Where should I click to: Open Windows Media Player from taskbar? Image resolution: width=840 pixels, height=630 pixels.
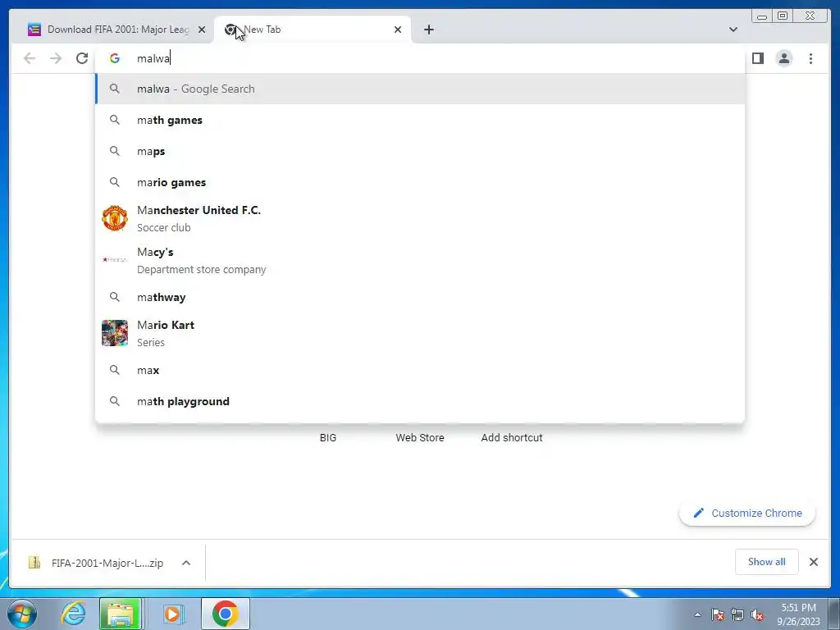pyautogui.click(x=172, y=614)
